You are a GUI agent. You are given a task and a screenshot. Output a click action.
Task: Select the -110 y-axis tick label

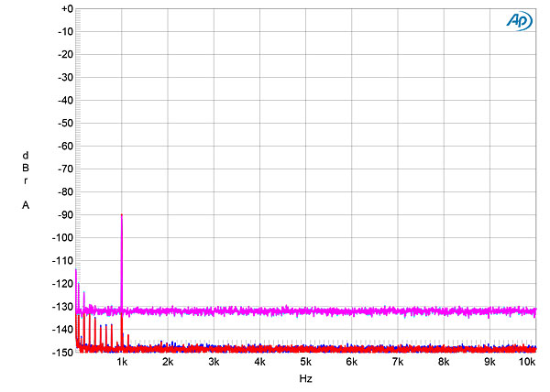[61, 261]
